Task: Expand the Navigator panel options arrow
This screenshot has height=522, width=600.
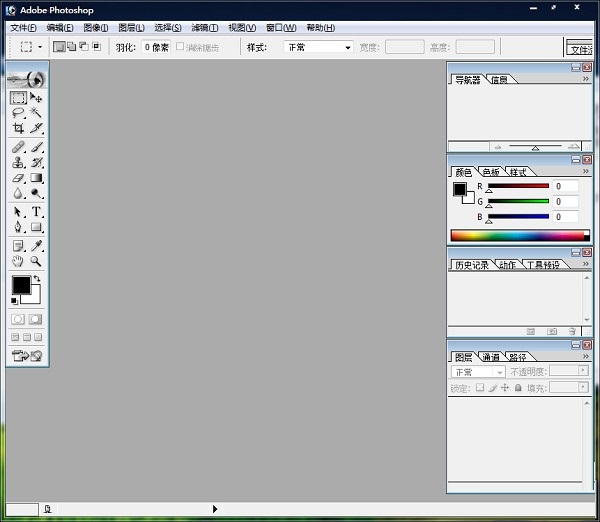Action: 585,79
